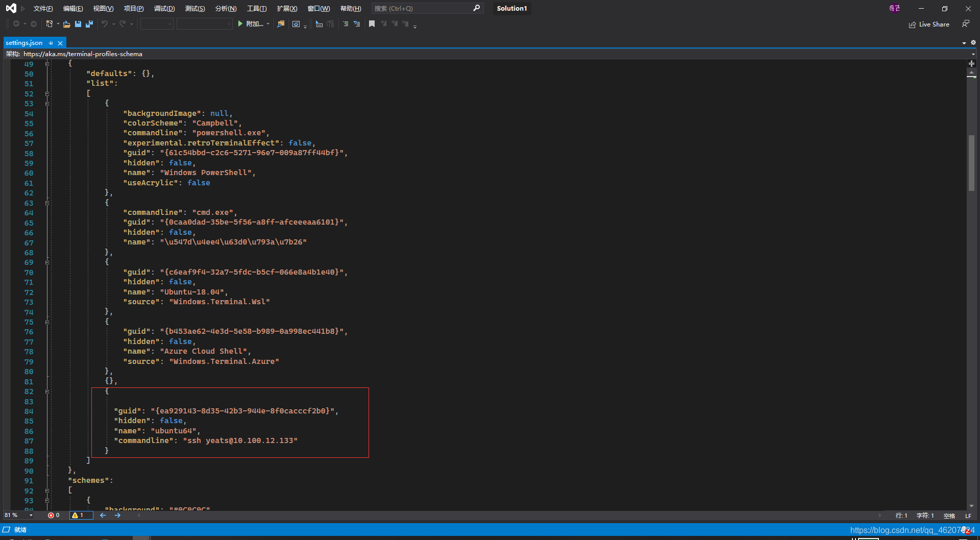
Task: Click the feedback person icon
Action: (965, 24)
